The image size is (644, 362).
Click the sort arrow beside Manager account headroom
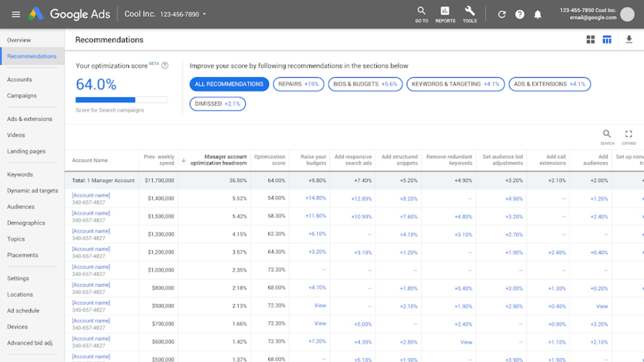[184, 160]
